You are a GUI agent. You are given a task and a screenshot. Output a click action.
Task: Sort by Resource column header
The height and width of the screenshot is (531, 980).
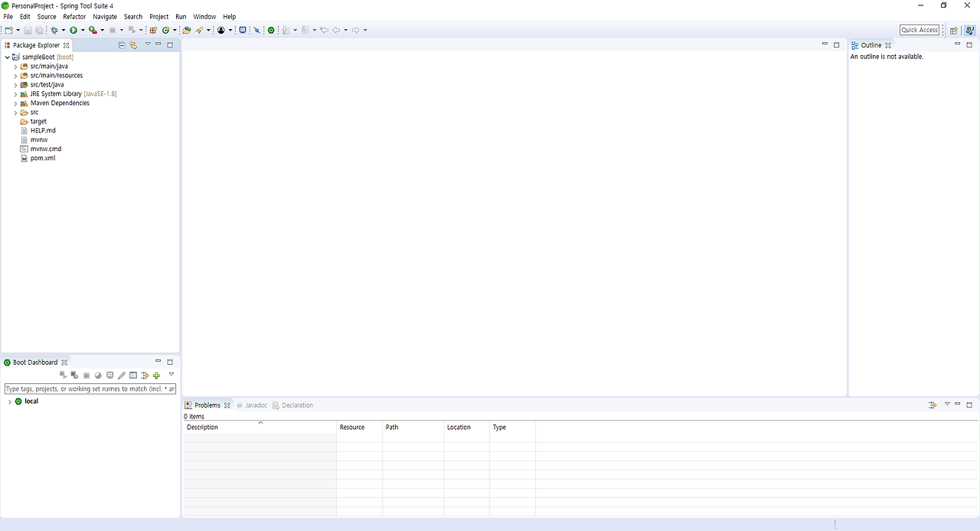[359, 427]
